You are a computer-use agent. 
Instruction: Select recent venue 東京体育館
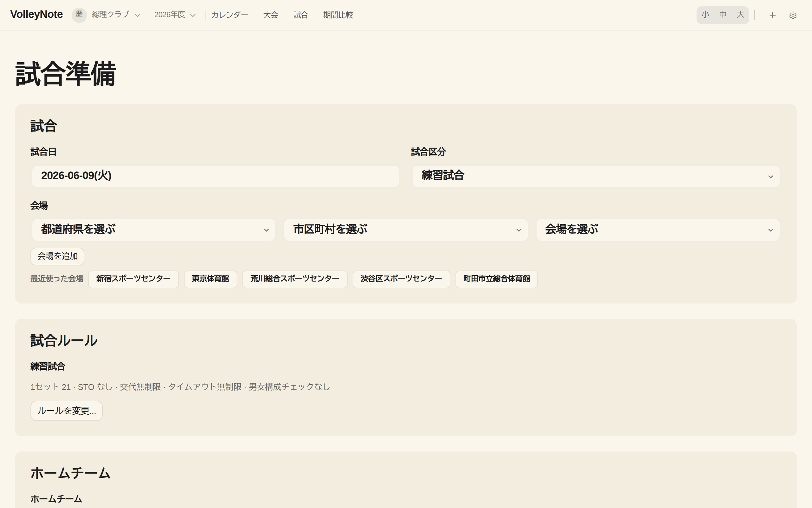point(210,279)
